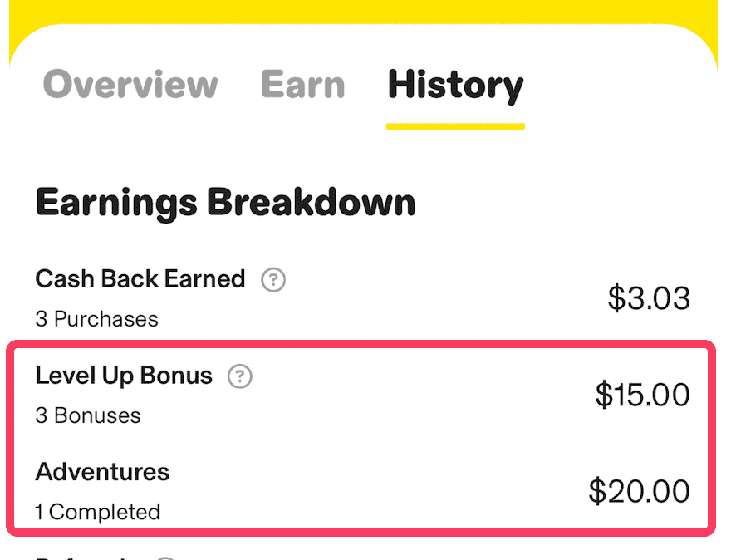Click the 1 Completed subtext

tap(97, 512)
